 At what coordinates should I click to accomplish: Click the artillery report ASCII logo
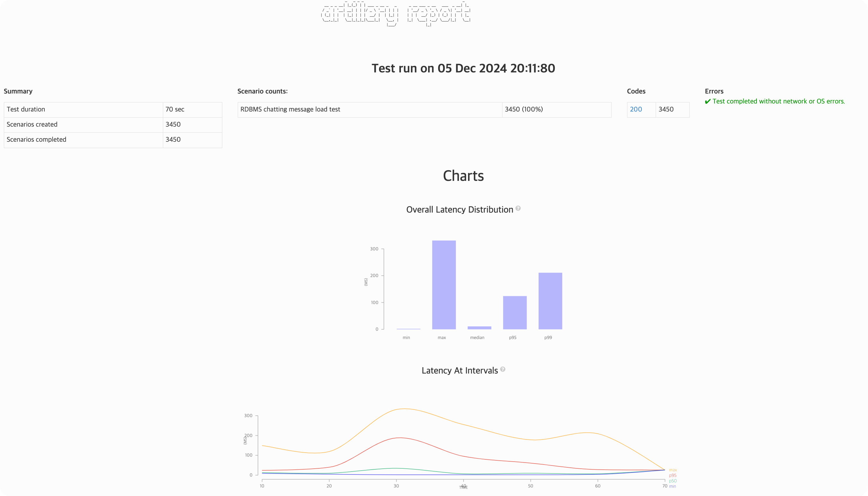[x=396, y=13]
